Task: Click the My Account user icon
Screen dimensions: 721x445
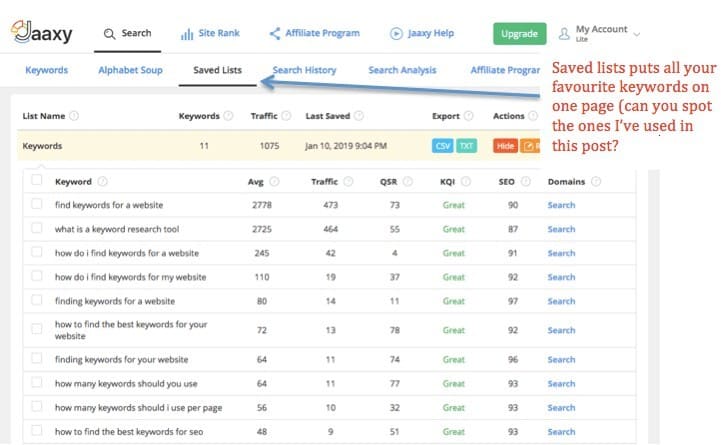Action: pos(564,34)
